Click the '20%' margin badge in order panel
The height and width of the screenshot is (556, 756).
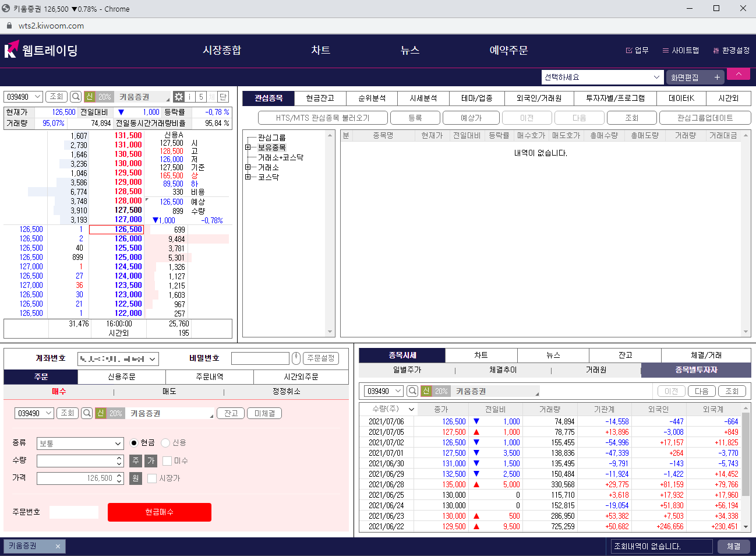tap(115, 413)
